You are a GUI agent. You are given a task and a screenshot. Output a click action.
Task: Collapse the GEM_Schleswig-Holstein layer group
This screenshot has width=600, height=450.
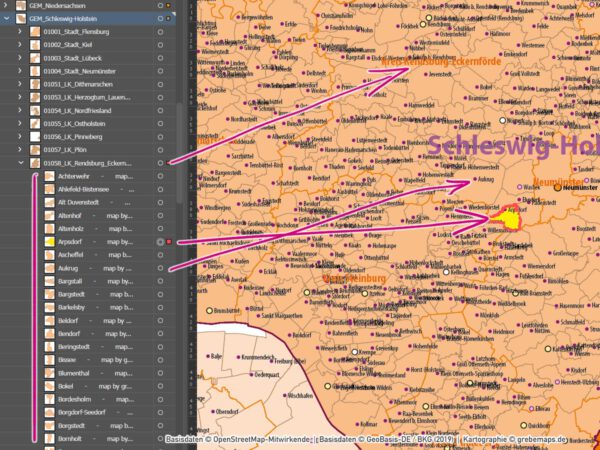pyautogui.click(x=7, y=18)
